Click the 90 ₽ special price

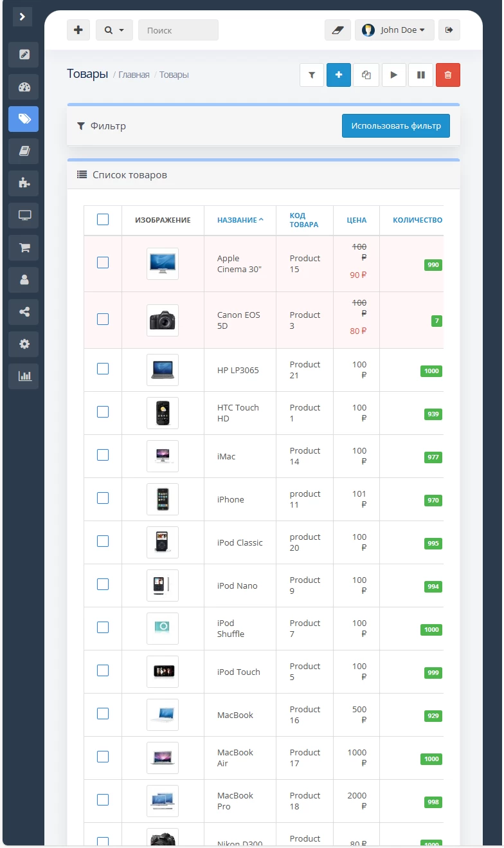(358, 275)
